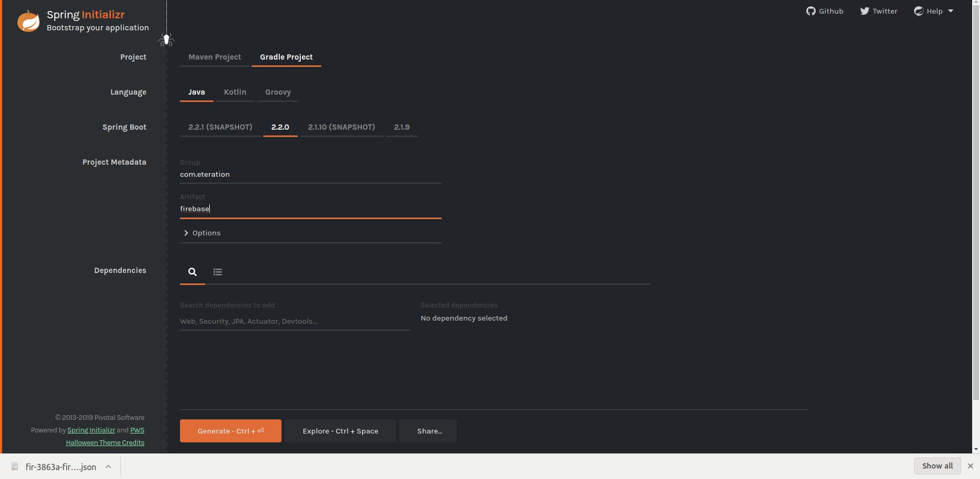Screen dimensions: 980x479
Task: Choose Groovy language
Action: (278, 92)
